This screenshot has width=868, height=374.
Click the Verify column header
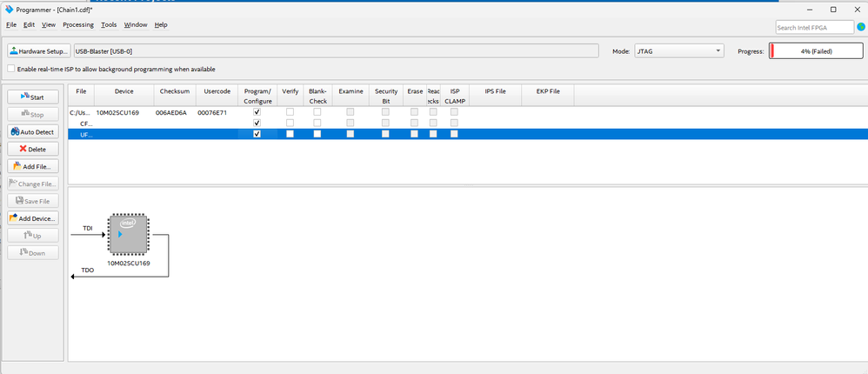click(x=290, y=96)
